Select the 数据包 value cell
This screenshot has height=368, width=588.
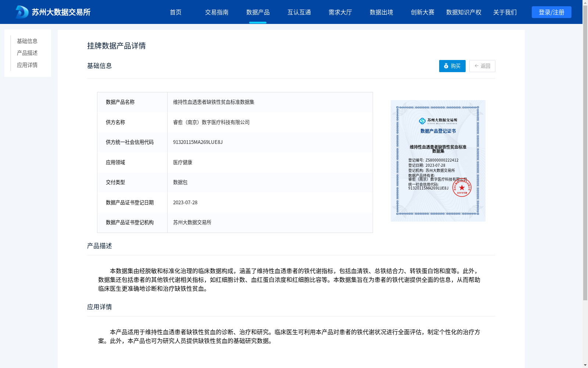tap(270, 183)
